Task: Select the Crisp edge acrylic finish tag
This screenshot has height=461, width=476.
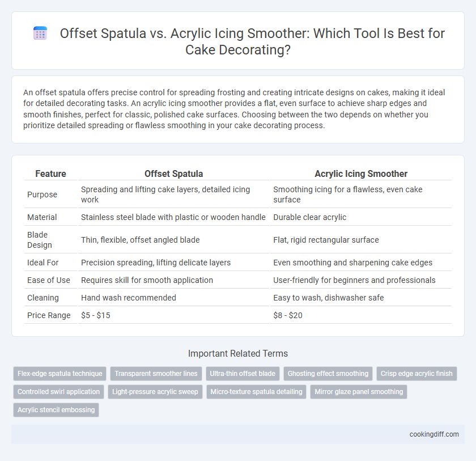Action: tap(416, 374)
